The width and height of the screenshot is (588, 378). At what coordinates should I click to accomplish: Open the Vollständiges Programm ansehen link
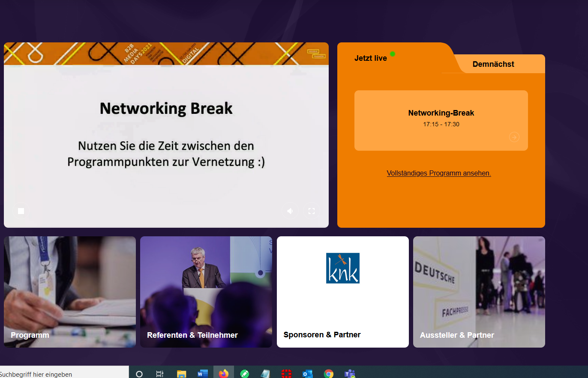click(438, 173)
